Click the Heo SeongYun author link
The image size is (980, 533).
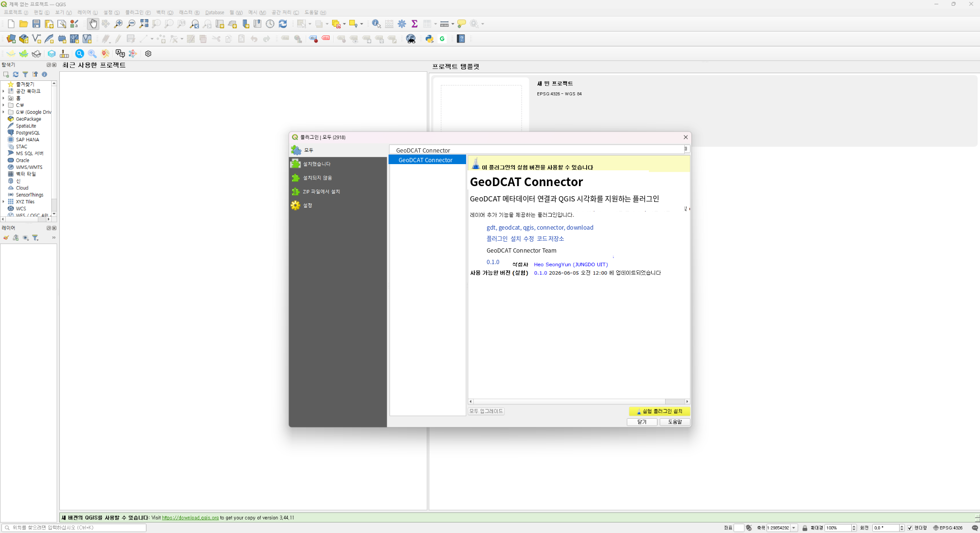[x=571, y=265]
